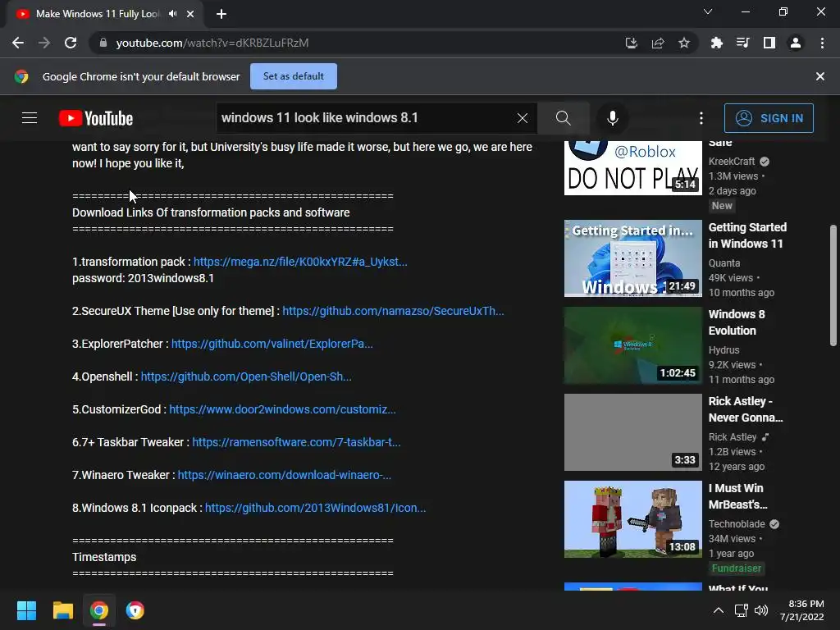The width and height of the screenshot is (840, 630).
Task: Open Getting Started in Windows 11 thumbnail
Action: point(632,258)
